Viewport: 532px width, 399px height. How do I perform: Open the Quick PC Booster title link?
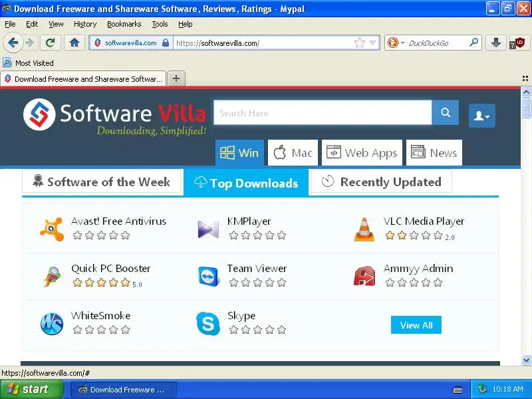tap(110, 269)
